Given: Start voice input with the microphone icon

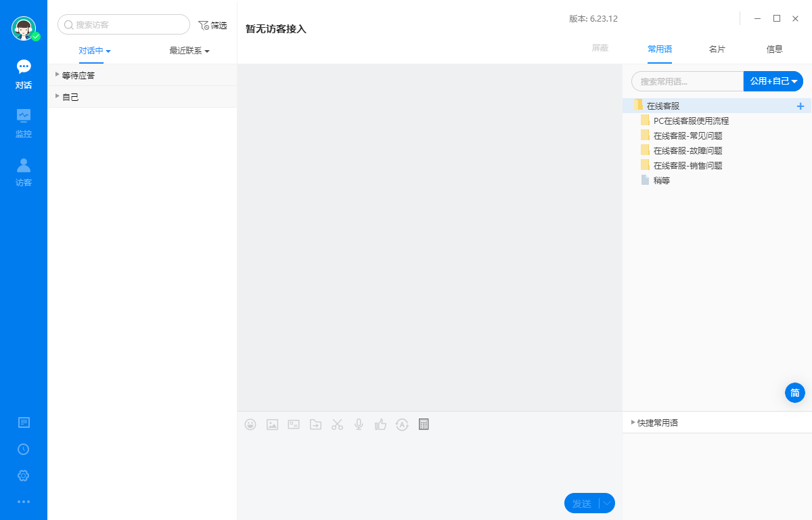Looking at the screenshot, I should pos(359,424).
